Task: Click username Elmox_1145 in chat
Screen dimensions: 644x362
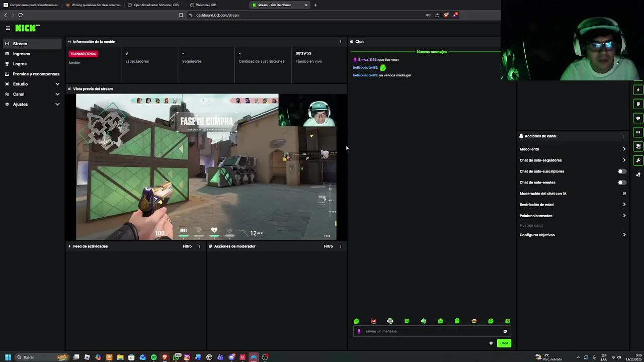Action: click(x=367, y=60)
